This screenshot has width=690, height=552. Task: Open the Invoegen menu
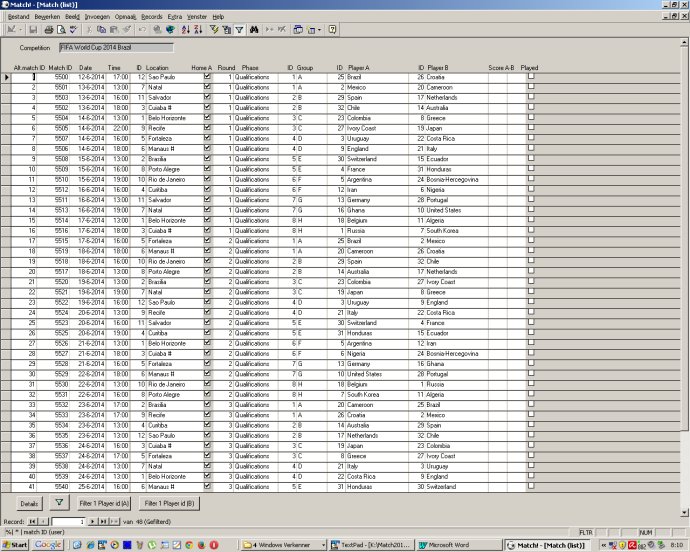pyautogui.click(x=97, y=17)
